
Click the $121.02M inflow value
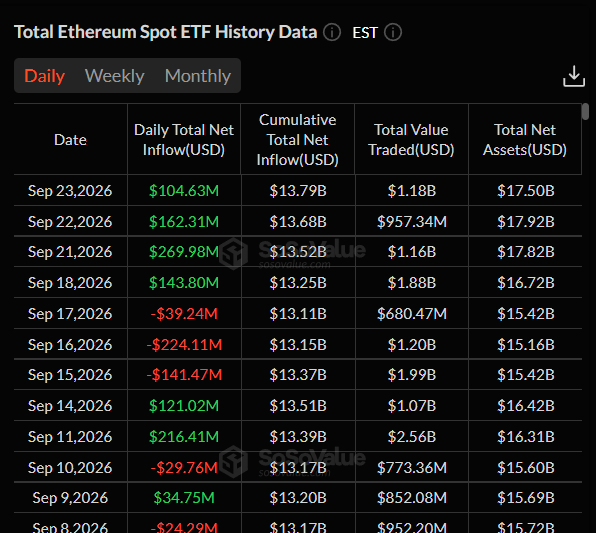coord(184,406)
